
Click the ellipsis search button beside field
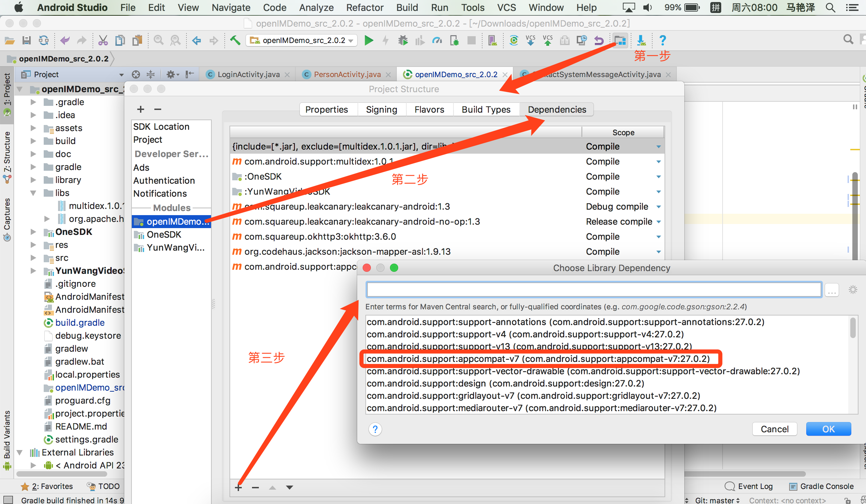point(832,290)
